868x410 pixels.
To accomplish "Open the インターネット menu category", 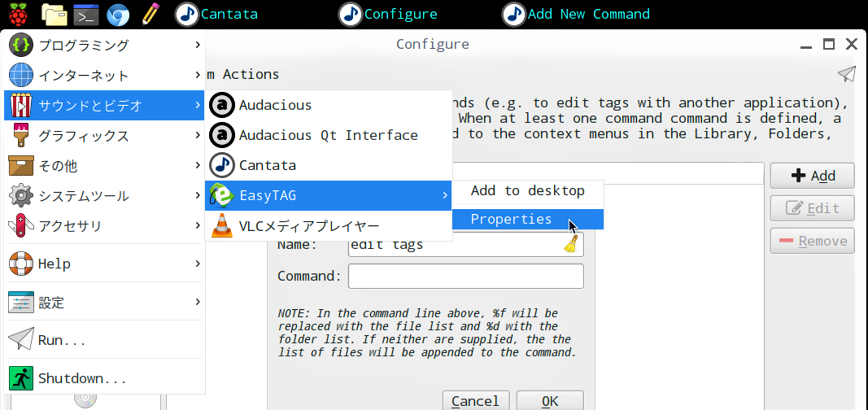I will [104, 75].
